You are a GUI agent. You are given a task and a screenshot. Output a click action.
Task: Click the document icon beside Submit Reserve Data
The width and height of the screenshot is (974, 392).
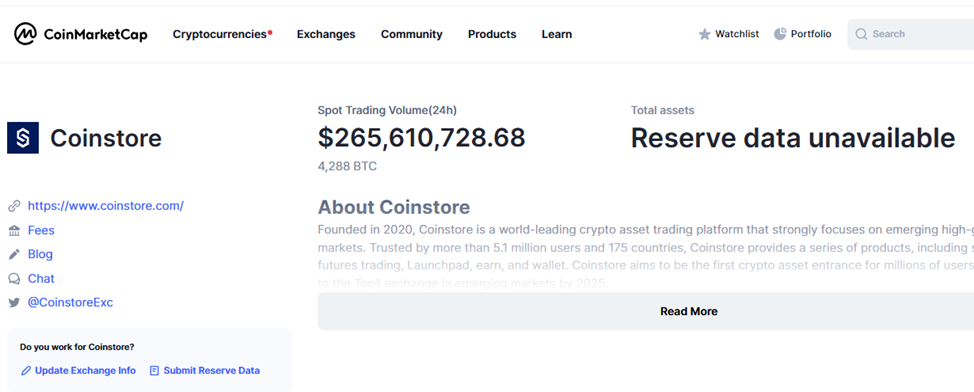(155, 370)
